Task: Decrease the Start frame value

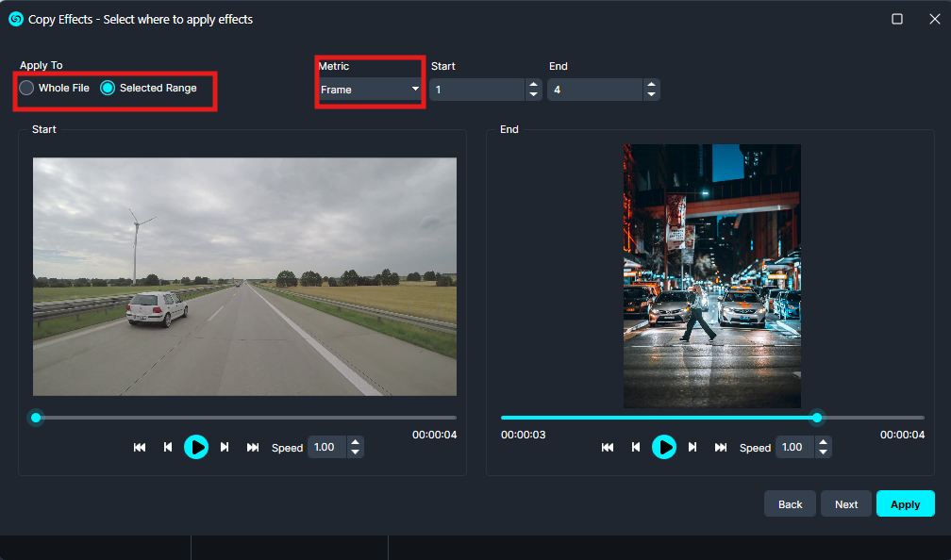Action: [x=534, y=94]
